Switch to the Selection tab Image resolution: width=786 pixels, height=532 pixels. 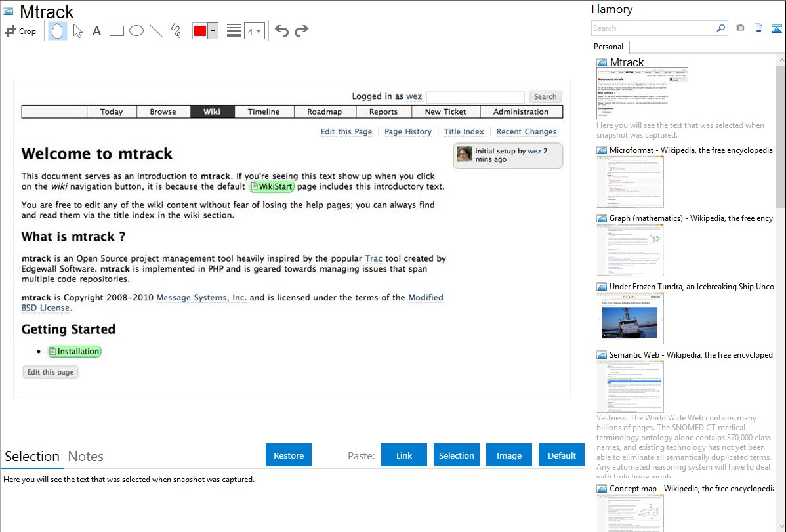[32, 457]
